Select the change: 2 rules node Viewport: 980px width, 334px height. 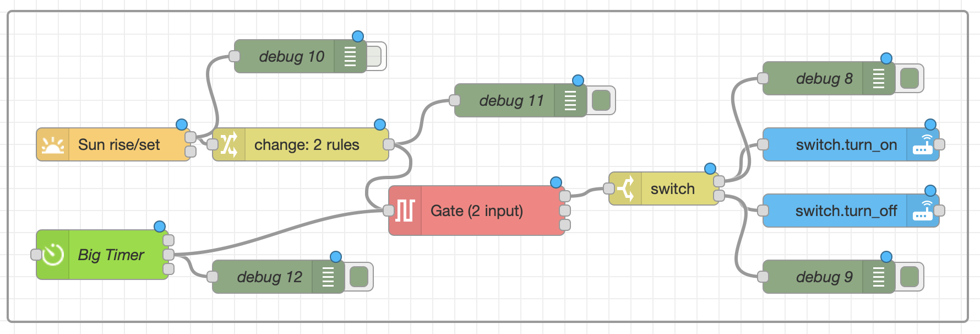point(306,145)
